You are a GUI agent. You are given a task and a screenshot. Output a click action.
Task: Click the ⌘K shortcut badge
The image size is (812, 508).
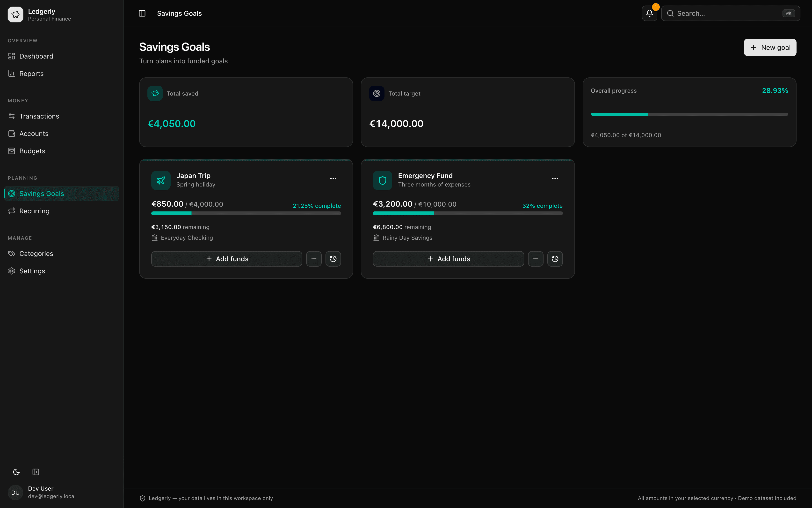(789, 14)
